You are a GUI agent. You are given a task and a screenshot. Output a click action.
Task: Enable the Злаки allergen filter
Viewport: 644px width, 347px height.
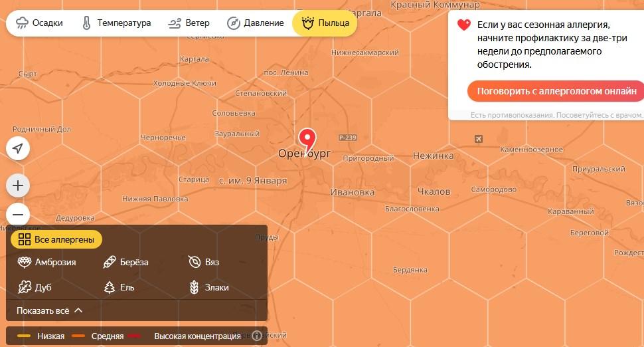pyautogui.click(x=209, y=287)
